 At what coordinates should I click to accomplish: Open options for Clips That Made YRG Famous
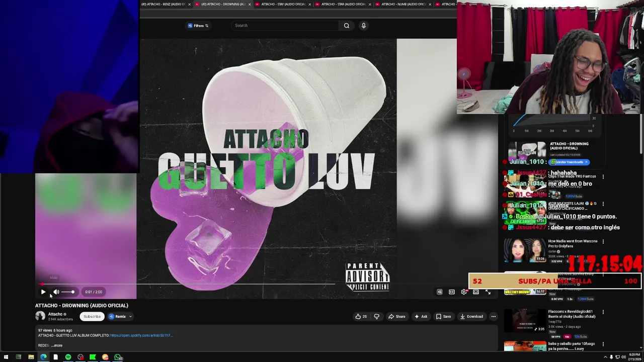(603, 176)
